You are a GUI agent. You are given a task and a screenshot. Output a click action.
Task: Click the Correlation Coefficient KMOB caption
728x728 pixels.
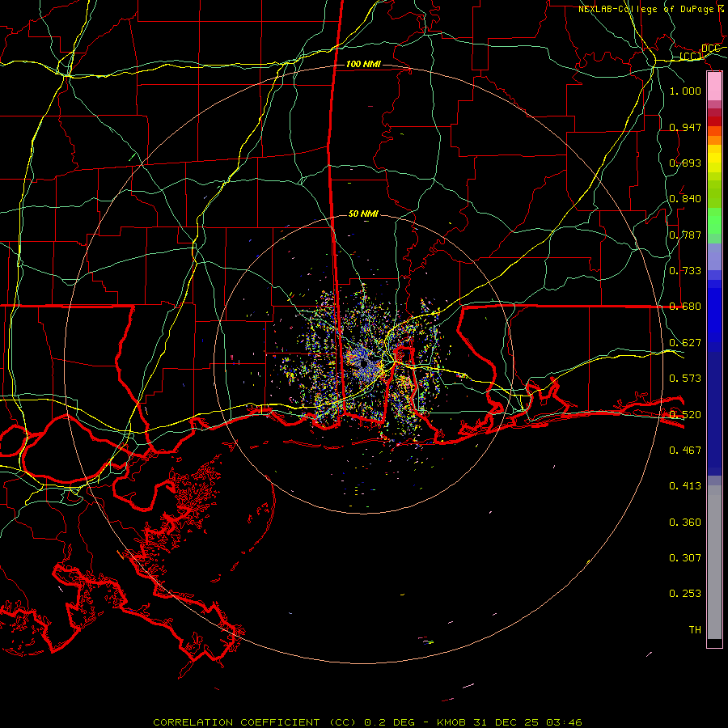[367, 722]
